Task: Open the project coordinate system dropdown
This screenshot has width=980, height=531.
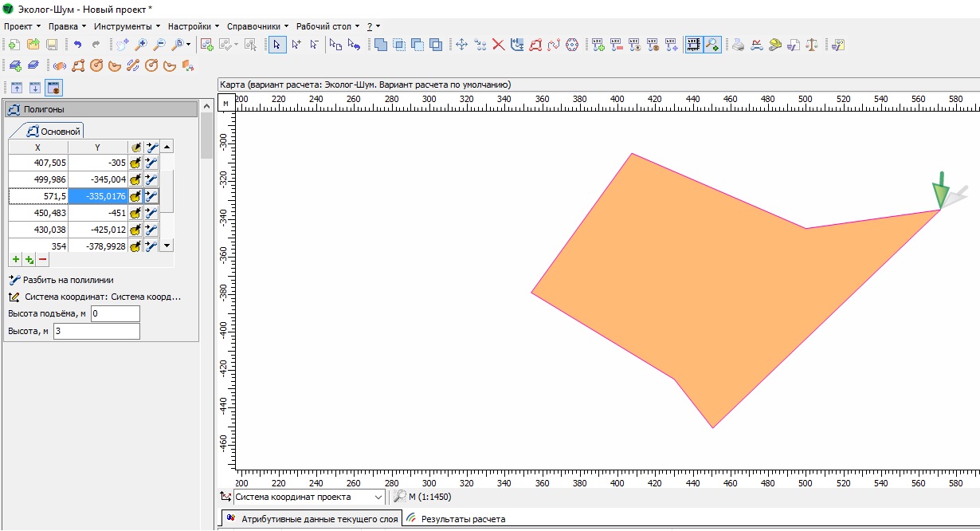Action: (378, 497)
